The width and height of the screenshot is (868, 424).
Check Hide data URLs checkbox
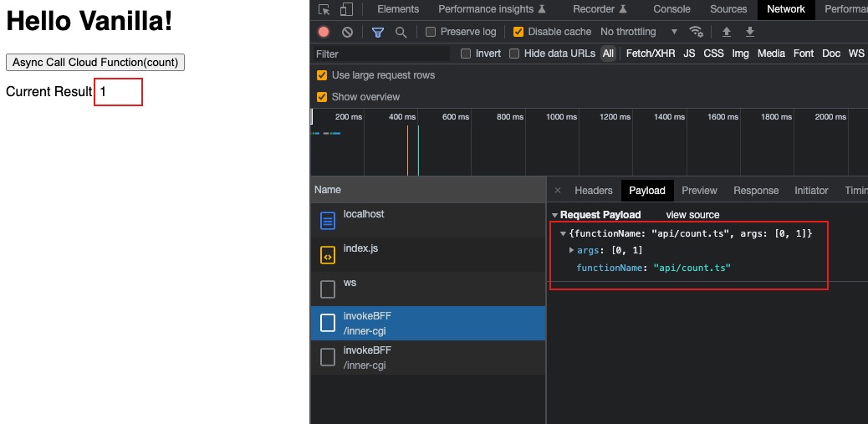coord(514,54)
